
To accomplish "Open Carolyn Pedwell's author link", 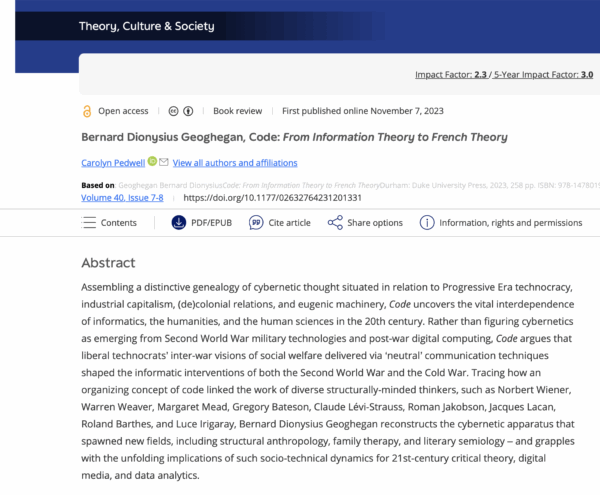I will point(113,163).
